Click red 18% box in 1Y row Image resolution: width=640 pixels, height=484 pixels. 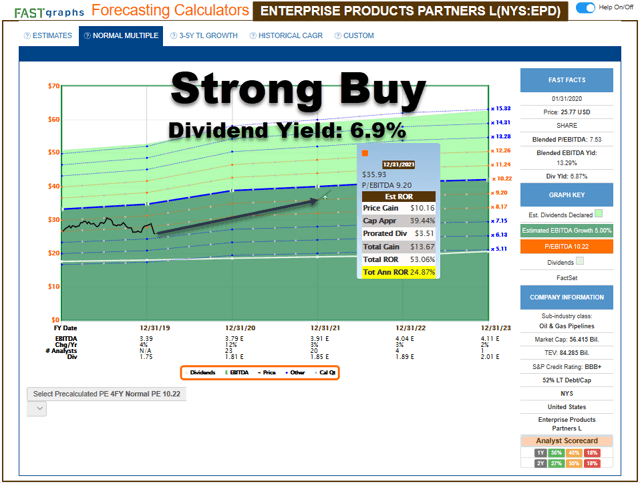592,453
